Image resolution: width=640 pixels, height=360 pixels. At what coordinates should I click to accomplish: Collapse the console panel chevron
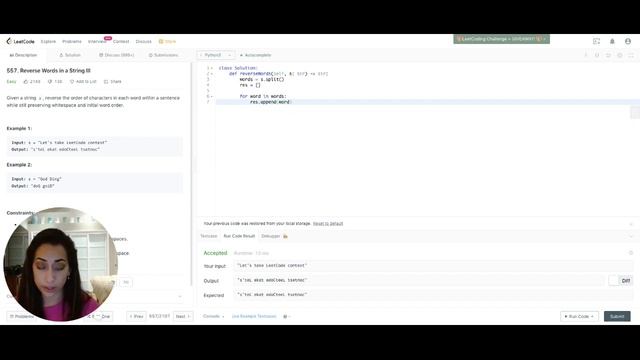631,236
